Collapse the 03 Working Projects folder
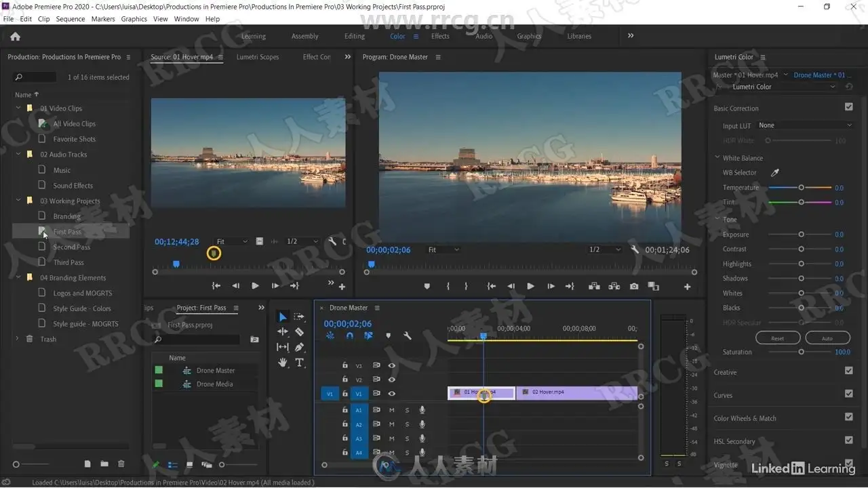The height and width of the screenshot is (488, 868). (x=18, y=201)
